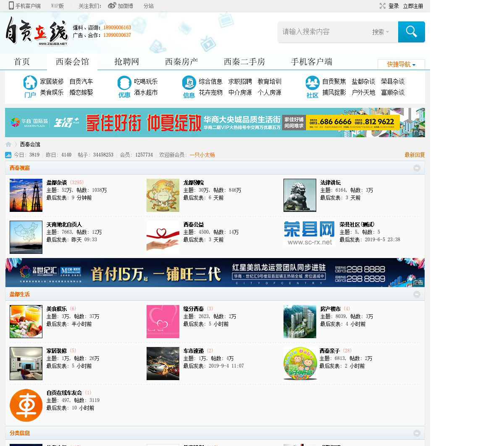Open the WAP版 link
This screenshot has width=504, height=446.
coord(58,6)
